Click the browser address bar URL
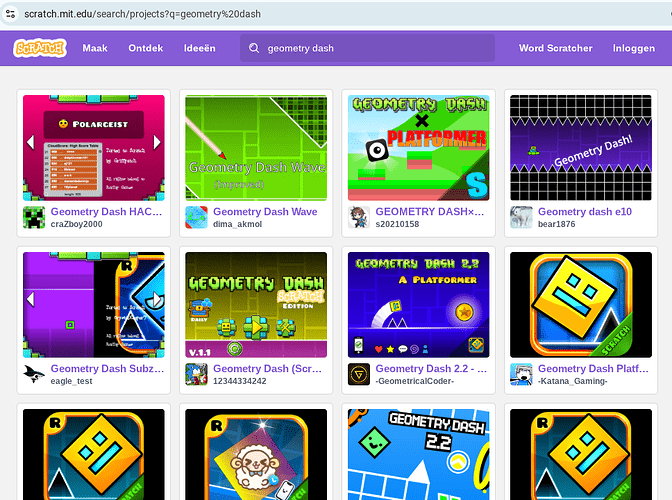 [x=142, y=14]
